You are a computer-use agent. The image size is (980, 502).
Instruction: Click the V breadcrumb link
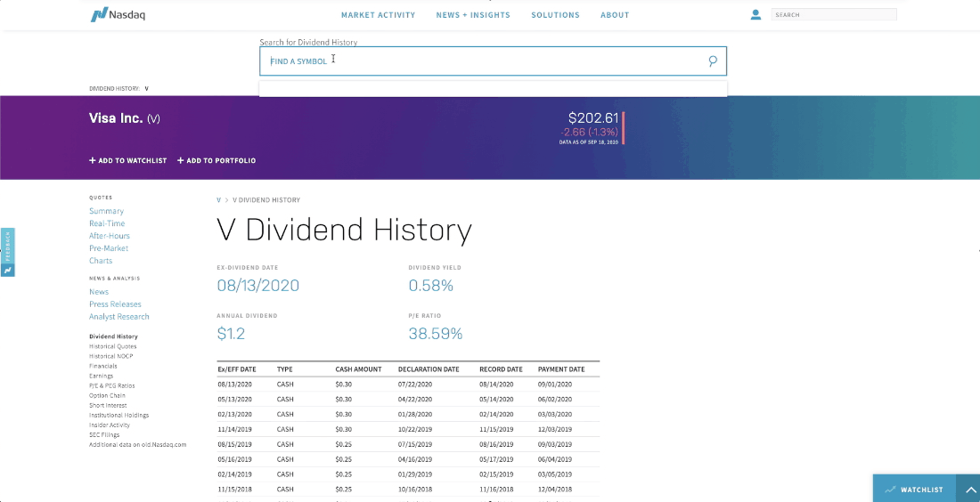[x=219, y=200]
